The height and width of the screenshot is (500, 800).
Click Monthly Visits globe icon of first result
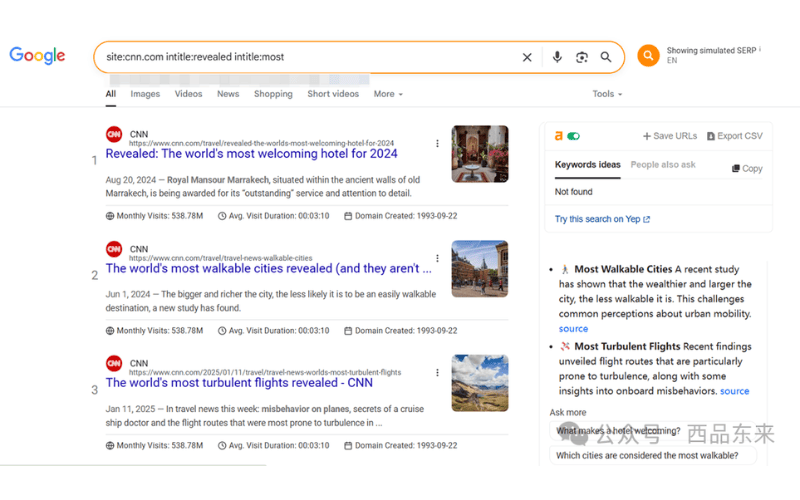110,216
